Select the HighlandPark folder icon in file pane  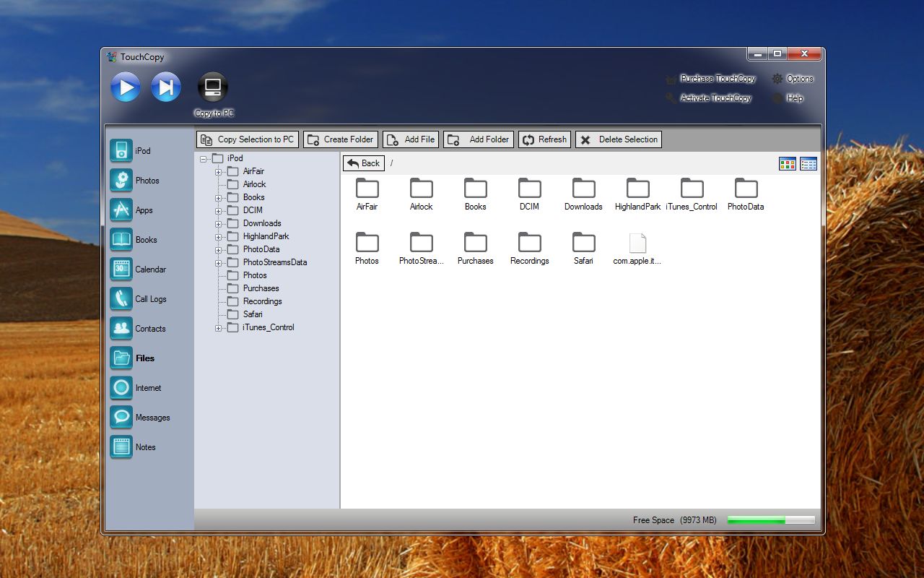point(638,188)
